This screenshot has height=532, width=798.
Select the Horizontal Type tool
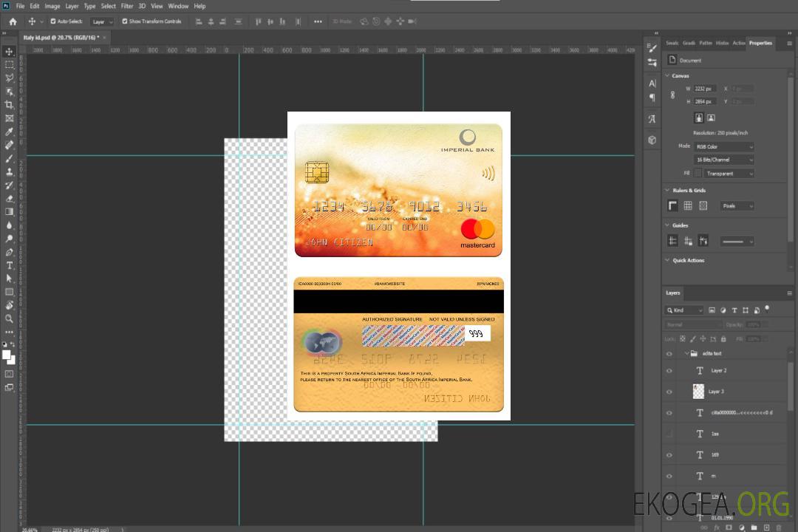(x=9, y=265)
